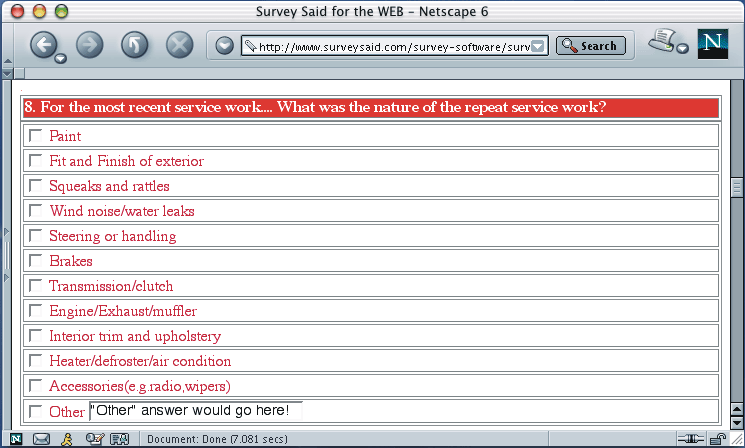Open Mail from the envelope status bar icon

(x=41, y=439)
